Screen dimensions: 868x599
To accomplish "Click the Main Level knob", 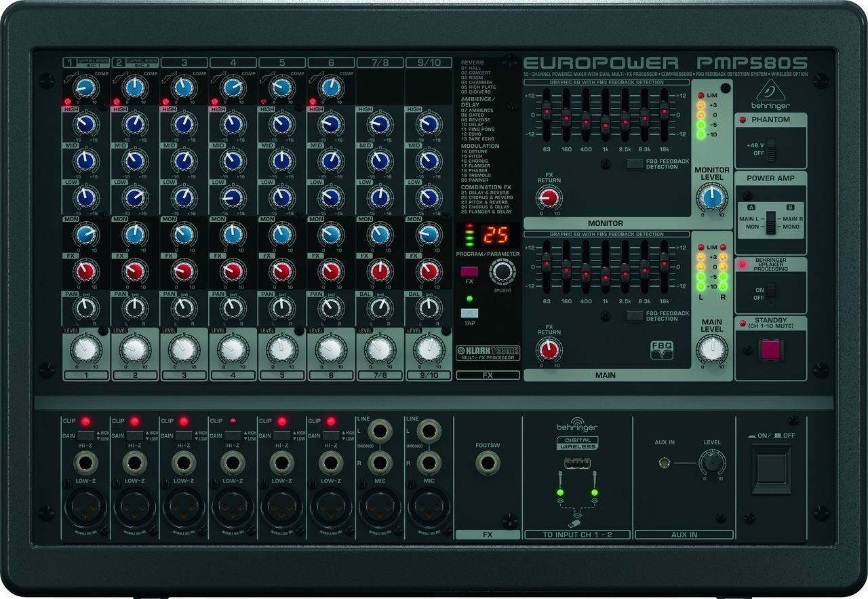I will [711, 349].
